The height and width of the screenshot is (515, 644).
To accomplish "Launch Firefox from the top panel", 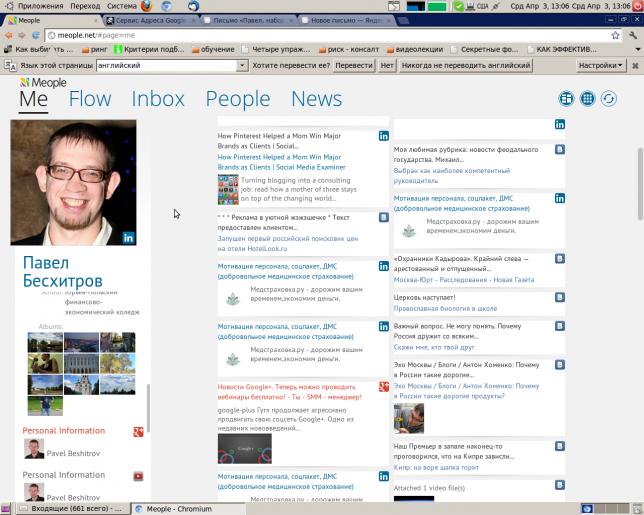I will coord(146,6).
